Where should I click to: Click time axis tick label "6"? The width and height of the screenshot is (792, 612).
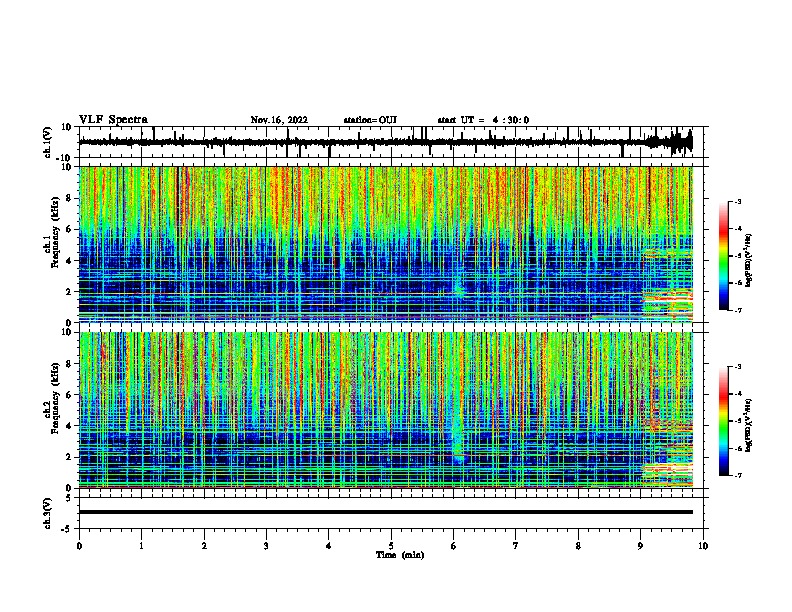[454, 546]
